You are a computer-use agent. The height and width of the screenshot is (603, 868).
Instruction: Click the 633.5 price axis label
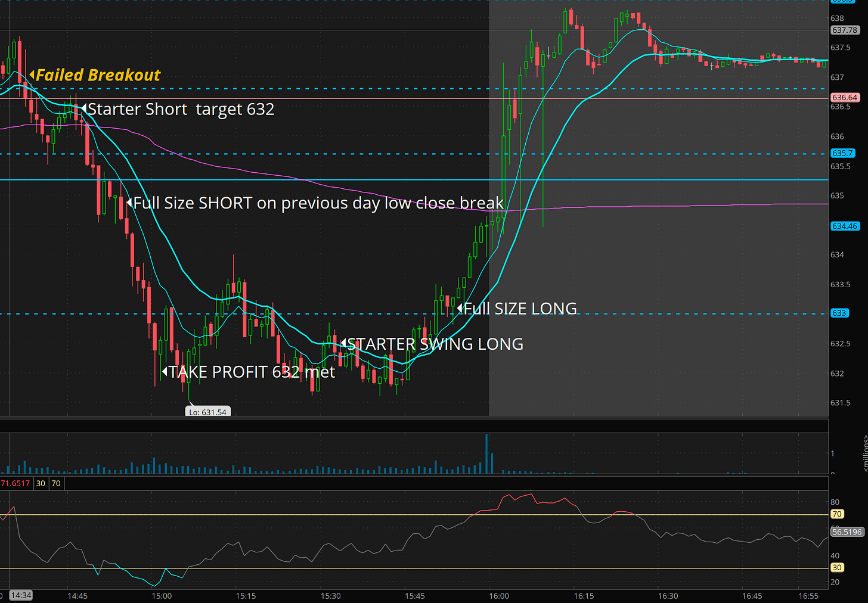point(841,284)
